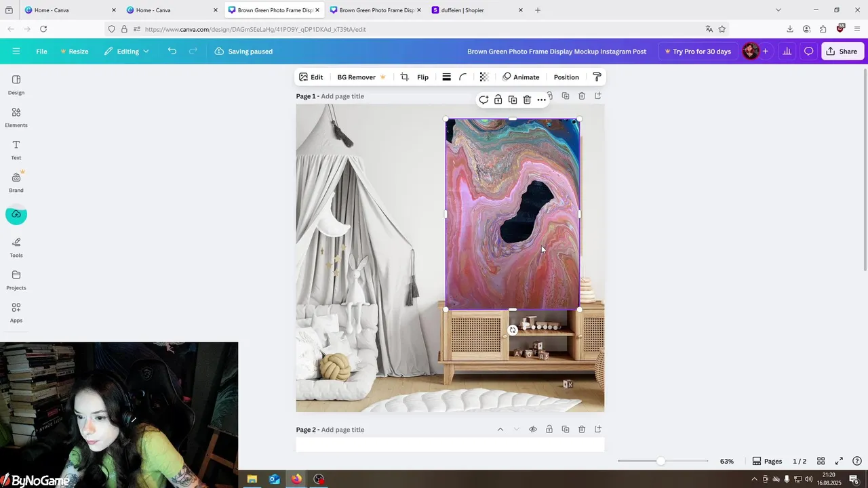The image size is (868, 488).
Task: Open the Elements panel
Action: tap(16, 117)
